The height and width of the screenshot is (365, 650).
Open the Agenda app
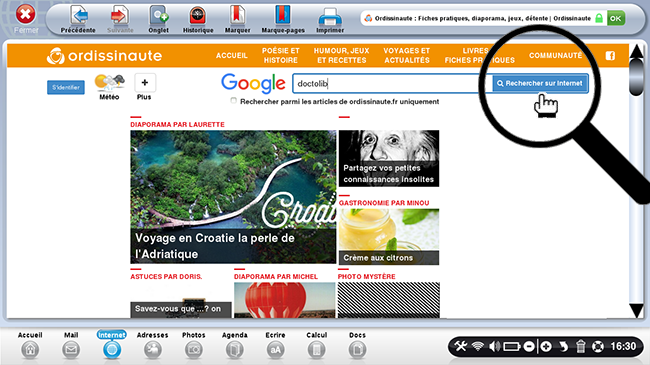[x=235, y=346]
